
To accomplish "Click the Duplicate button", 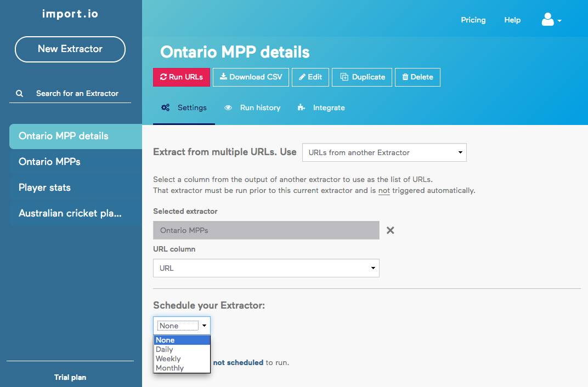I will (362, 77).
